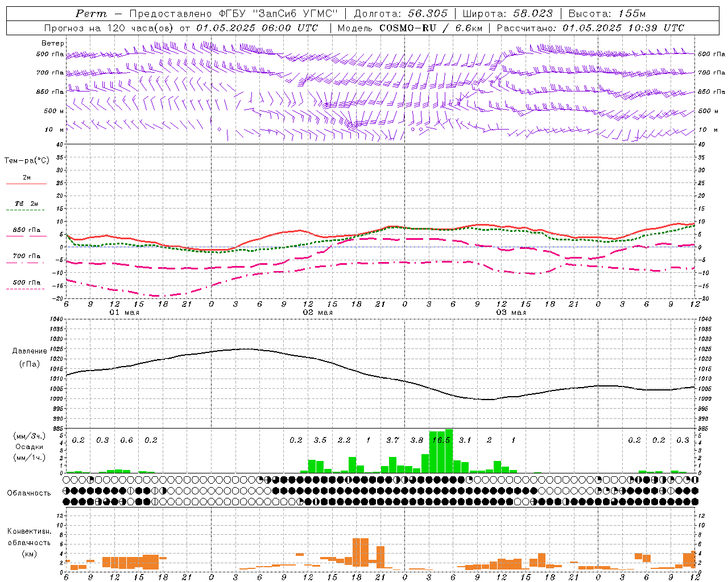Click the "700 гПа" temperature legend entry
This screenshot has height=582, width=728.
click(x=27, y=256)
